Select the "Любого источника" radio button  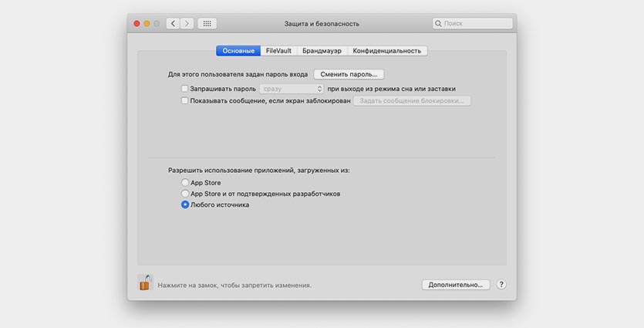185,205
